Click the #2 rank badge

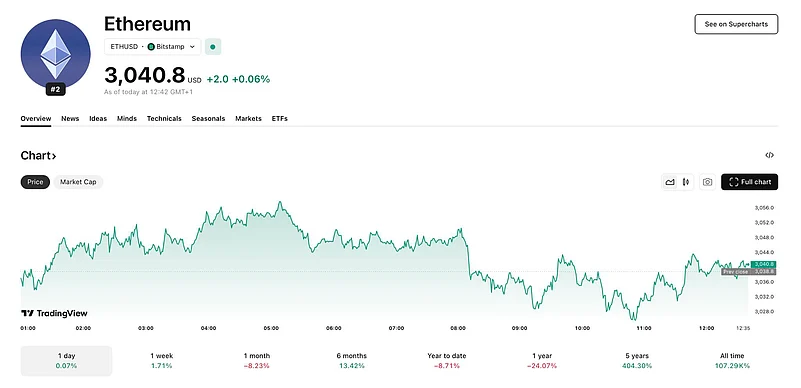click(56, 90)
